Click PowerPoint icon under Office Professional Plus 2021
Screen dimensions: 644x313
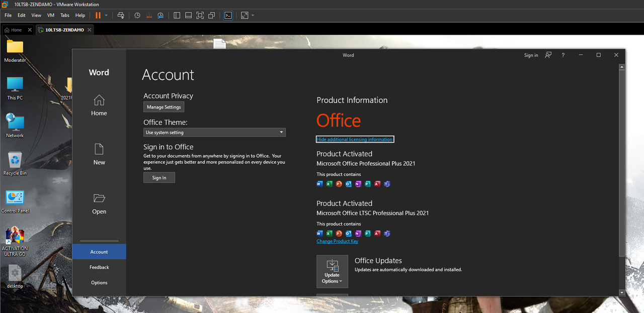click(339, 184)
